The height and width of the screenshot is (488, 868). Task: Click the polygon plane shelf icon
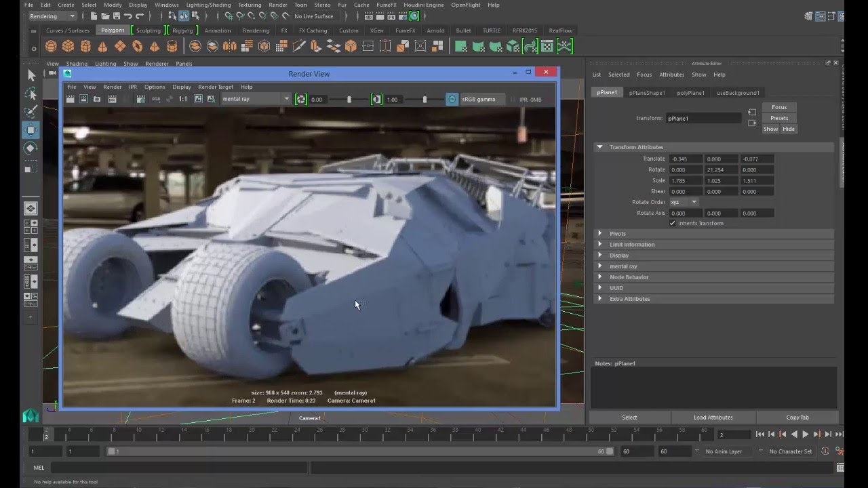pyautogui.click(x=120, y=46)
